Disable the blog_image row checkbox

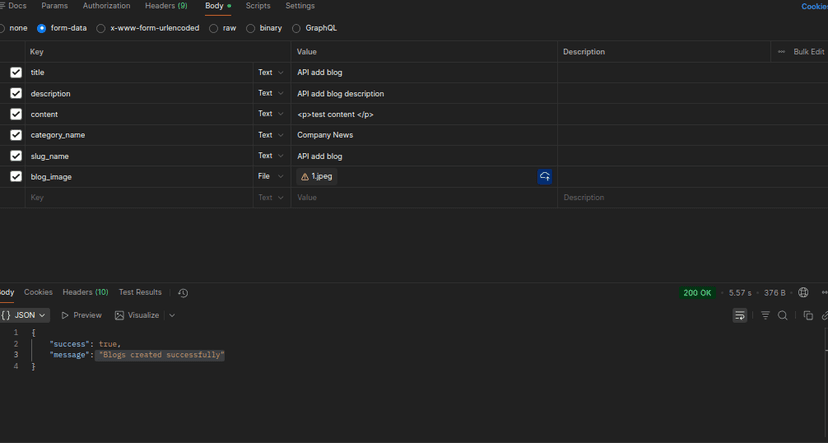click(16, 177)
